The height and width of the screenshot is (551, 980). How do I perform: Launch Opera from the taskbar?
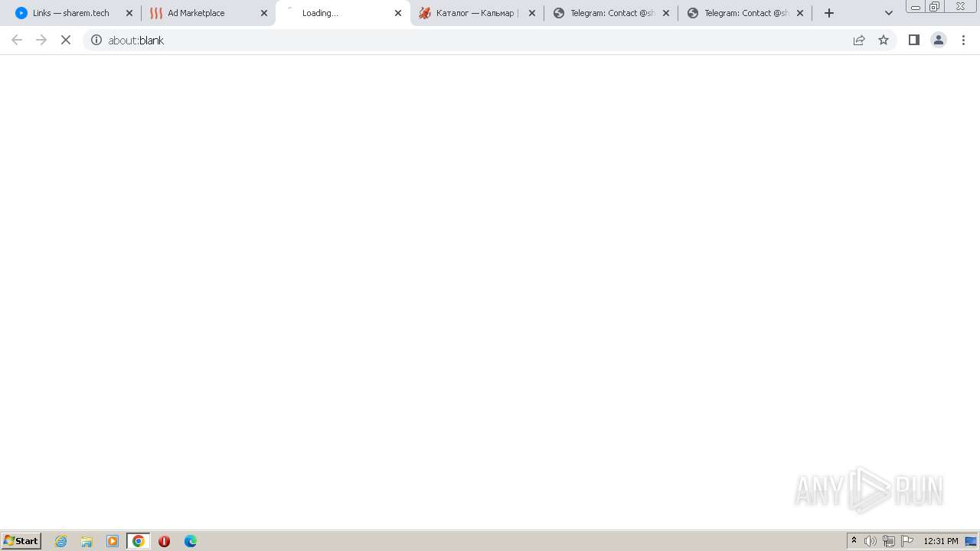164,541
